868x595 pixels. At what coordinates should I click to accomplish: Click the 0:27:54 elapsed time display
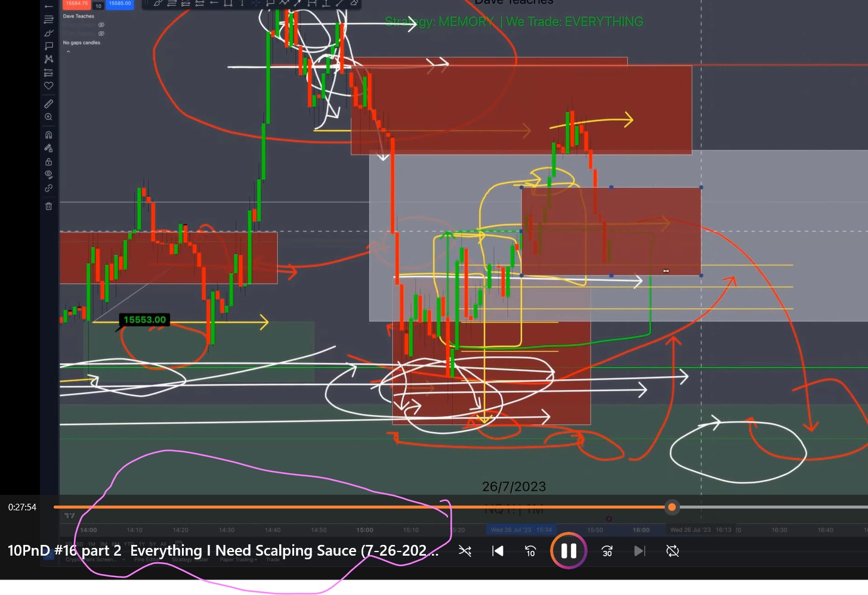point(22,507)
